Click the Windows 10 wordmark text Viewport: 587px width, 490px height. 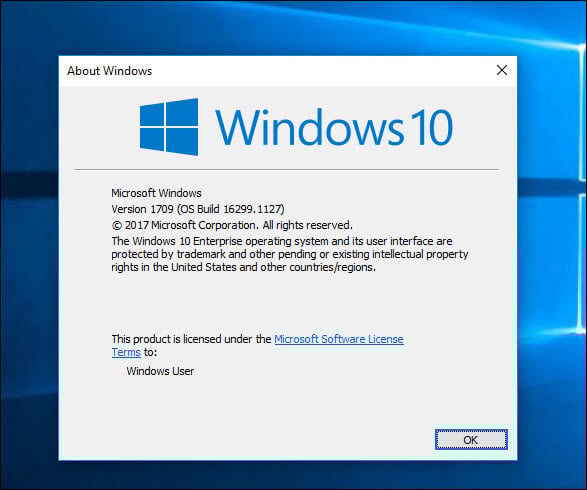pyautogui.click(x=334, y=127)
